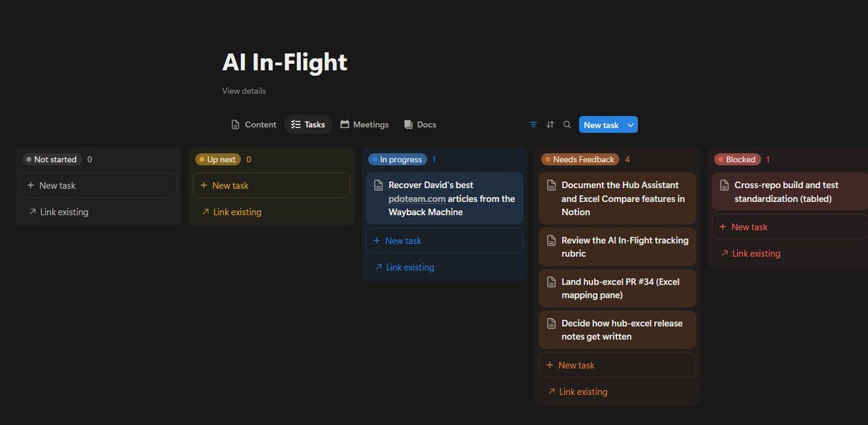Click page icon on Recover David's card
This screenshot has height=425, width=868.
tap(378, 185)
